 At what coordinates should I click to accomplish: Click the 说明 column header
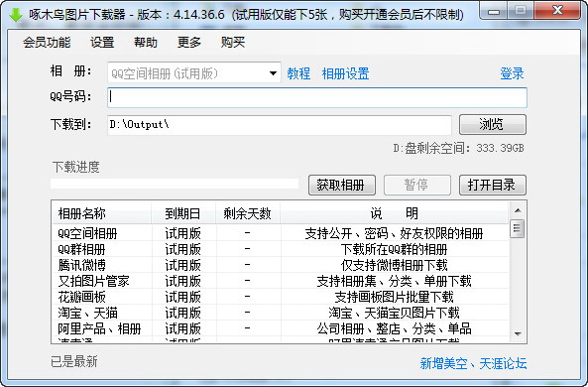394,213
